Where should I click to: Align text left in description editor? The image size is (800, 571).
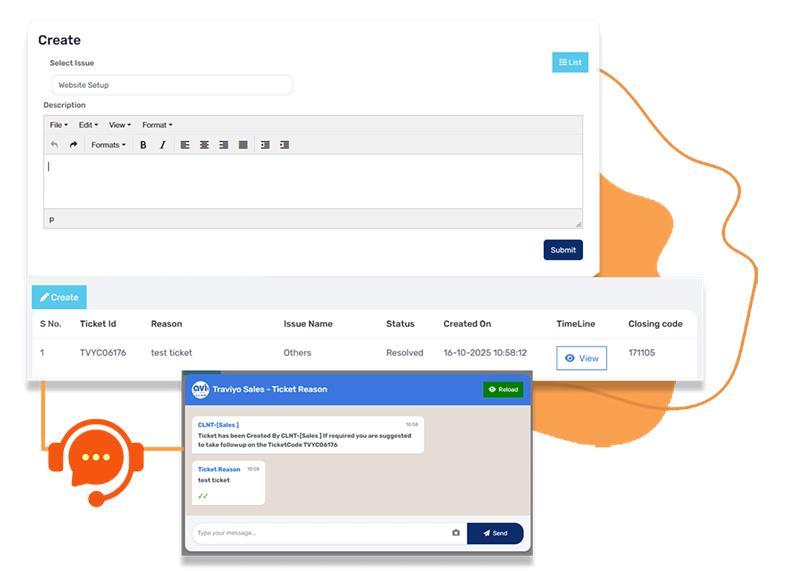click(185, 145)
